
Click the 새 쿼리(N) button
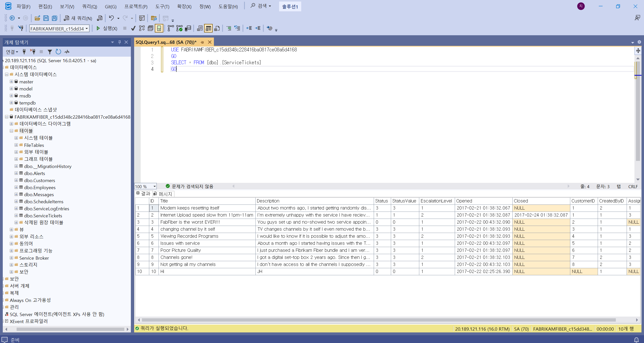(78, 18)
